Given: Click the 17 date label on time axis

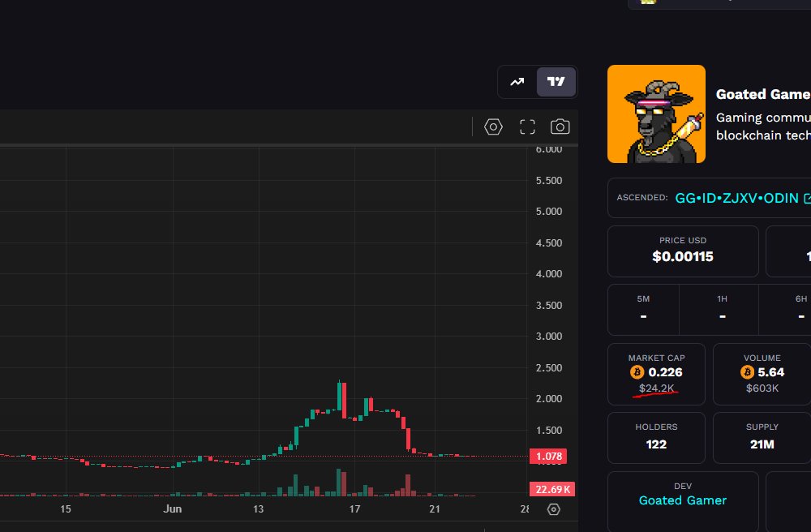Looking at the screenshot, I should tap(354, 508).
